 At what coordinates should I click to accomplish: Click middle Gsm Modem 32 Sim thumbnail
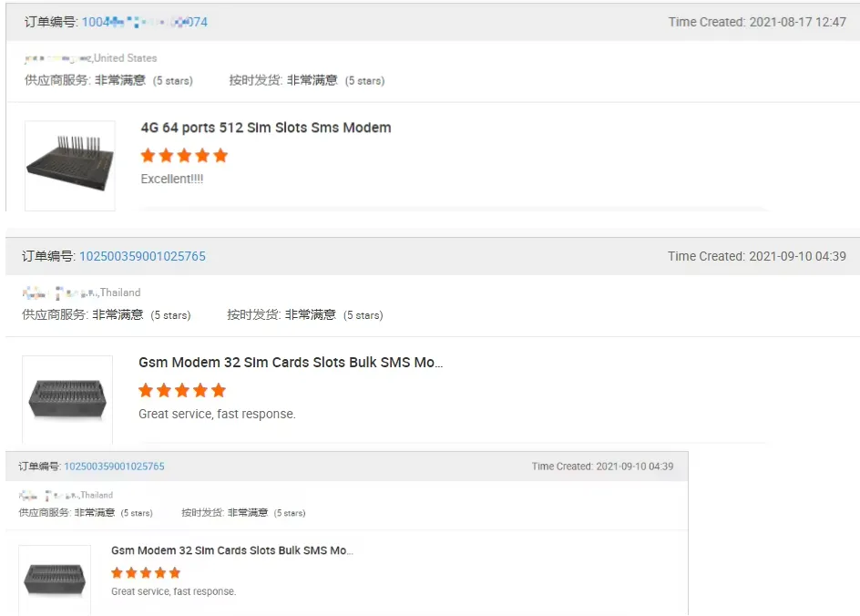pos(67,399)
